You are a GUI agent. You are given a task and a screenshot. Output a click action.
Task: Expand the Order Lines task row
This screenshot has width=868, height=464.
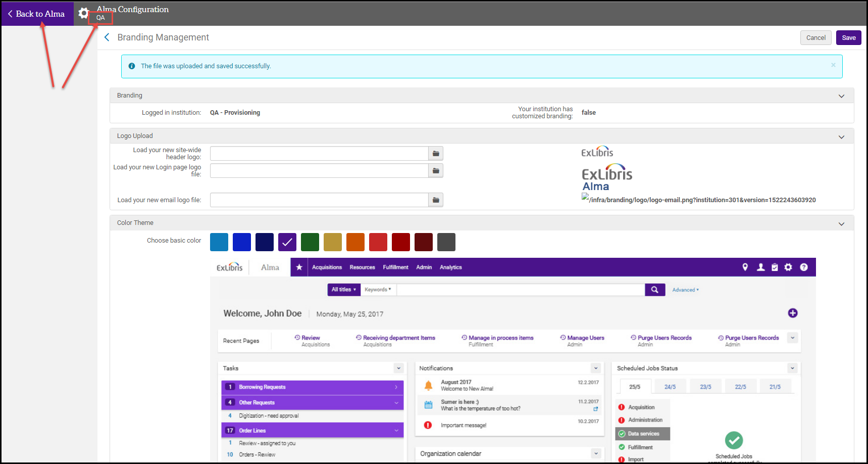pos(313,431)
